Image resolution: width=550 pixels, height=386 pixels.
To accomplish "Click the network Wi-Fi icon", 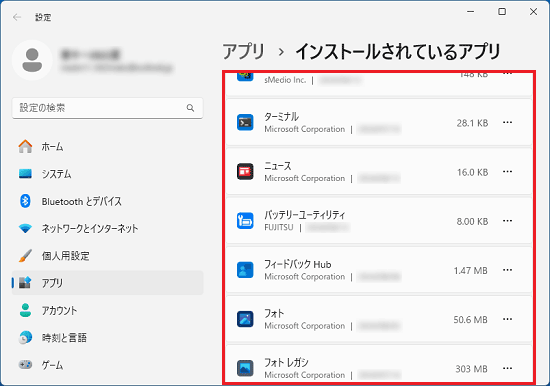I will pos(25,229).
